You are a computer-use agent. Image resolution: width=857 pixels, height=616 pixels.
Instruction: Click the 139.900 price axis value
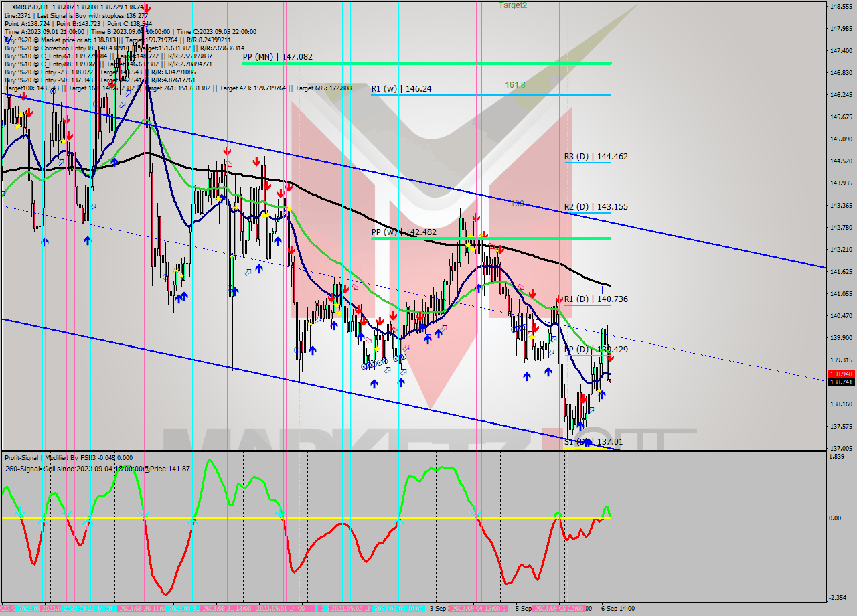(x=840, y=337)
